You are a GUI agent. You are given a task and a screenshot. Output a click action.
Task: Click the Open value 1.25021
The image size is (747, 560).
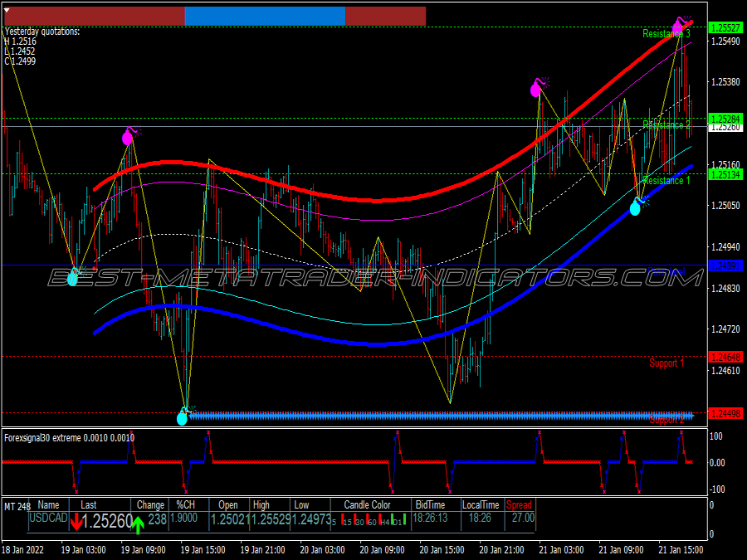[230, 519]
